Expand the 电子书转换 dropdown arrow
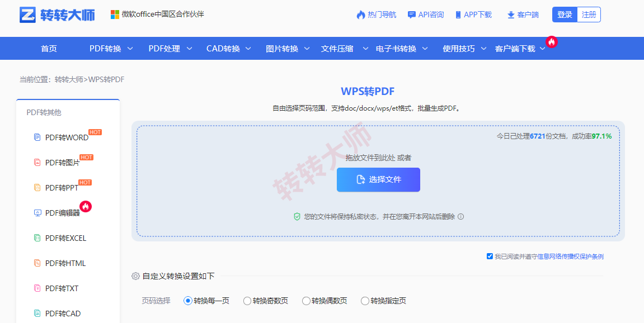The image size is (644, 323). point(425,49)
